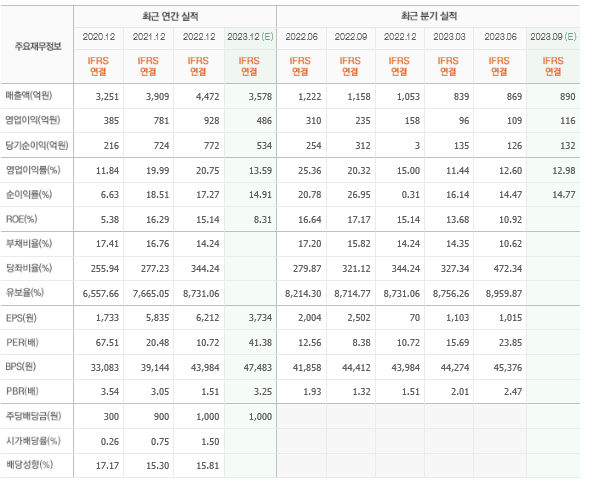
Task: Click the 19.99 operating margin value
Action: coord(157,171)
